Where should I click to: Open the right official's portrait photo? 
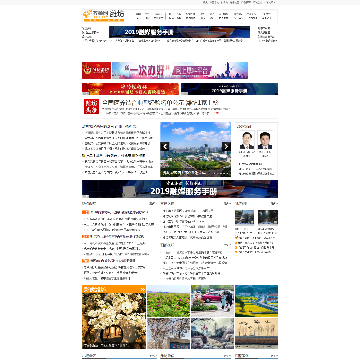[265, 140]
